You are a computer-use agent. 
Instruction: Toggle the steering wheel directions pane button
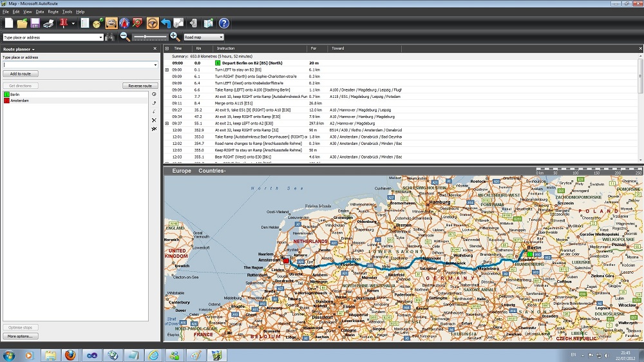click(153, 23)
